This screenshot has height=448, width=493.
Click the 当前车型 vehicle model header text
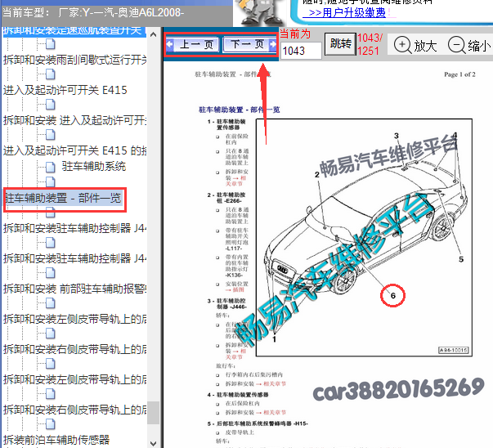pos(93,12)
